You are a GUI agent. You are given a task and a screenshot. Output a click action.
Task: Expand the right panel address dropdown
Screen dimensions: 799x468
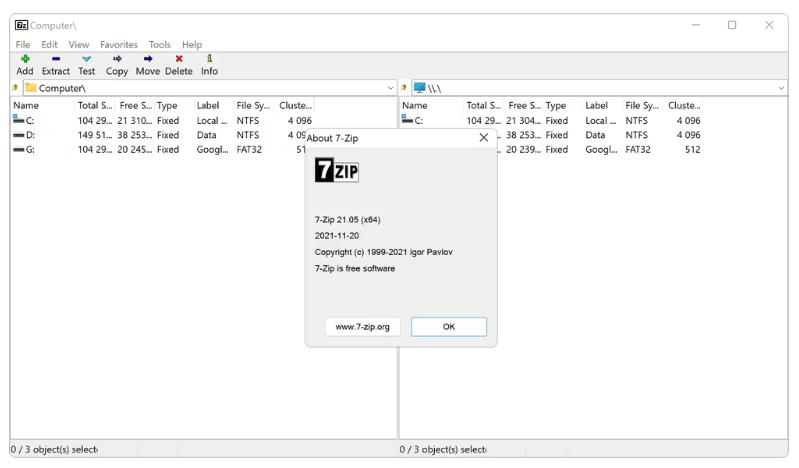point(780,88)
